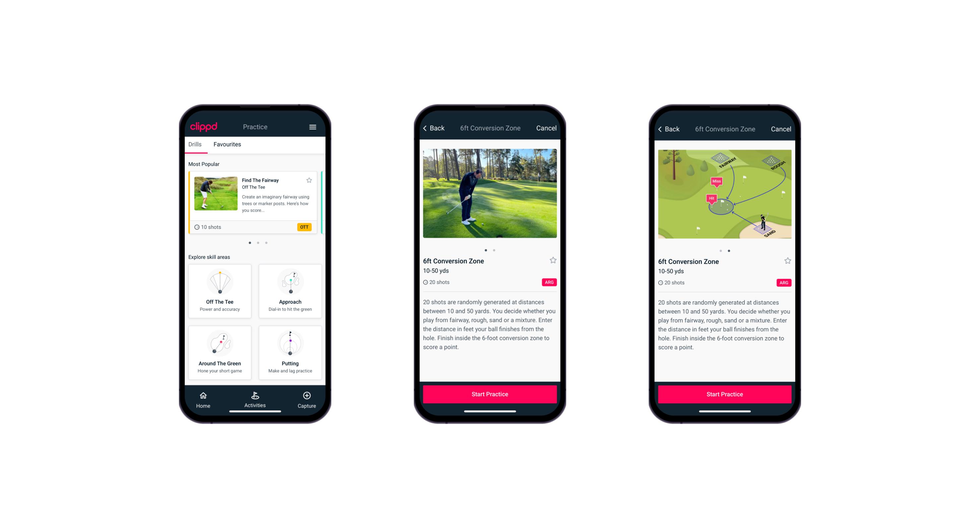Screen dimensions: 980x528
Task: Tap Start Practice button
Action: point(489,394)
